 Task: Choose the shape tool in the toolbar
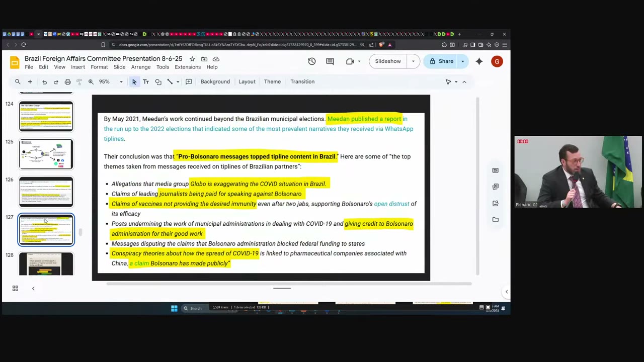pyautogui.click(x=158, y=81)
